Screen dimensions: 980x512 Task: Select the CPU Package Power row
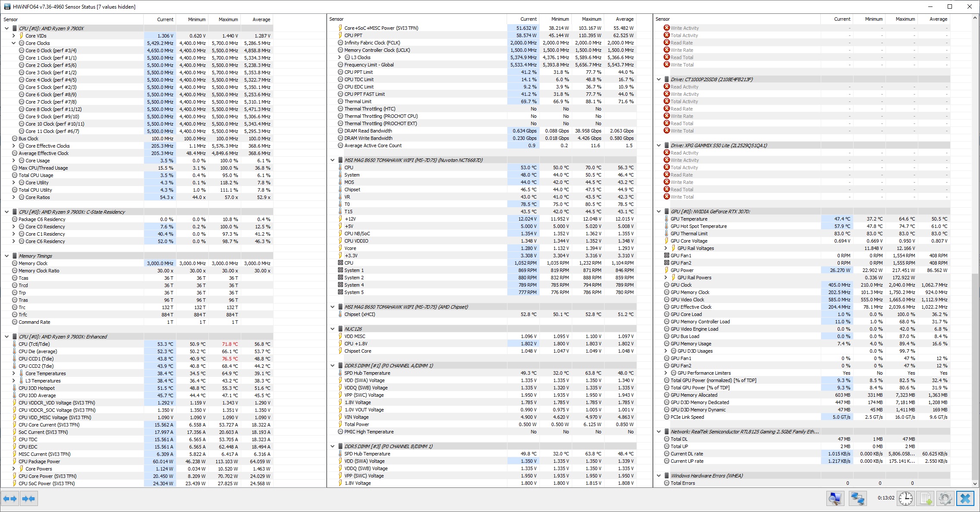click(x=39, y=461)
